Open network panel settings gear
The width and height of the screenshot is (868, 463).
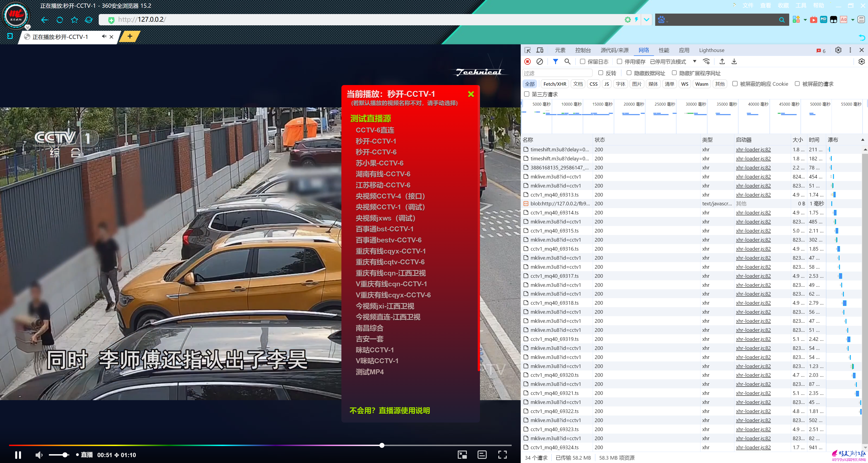861,62
